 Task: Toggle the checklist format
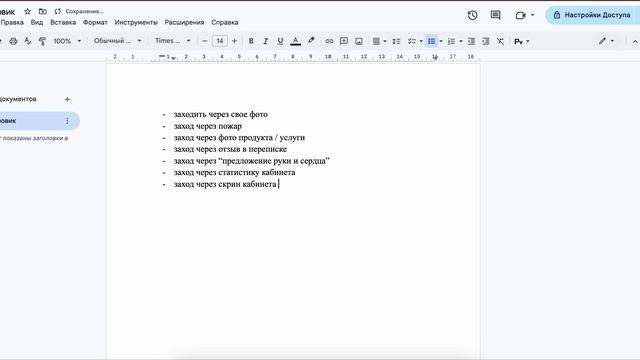coord(412,41)
